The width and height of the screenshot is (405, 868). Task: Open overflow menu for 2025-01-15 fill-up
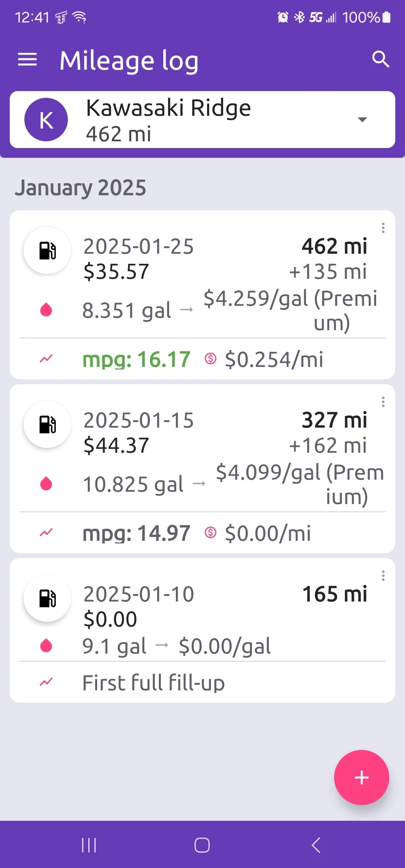(x=383, y=402)
